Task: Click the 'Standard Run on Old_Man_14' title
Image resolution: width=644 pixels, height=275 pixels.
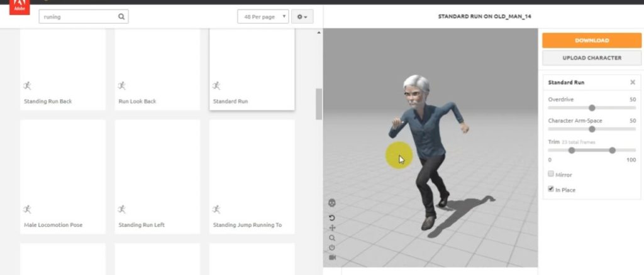Action: (x=484, y=17)
